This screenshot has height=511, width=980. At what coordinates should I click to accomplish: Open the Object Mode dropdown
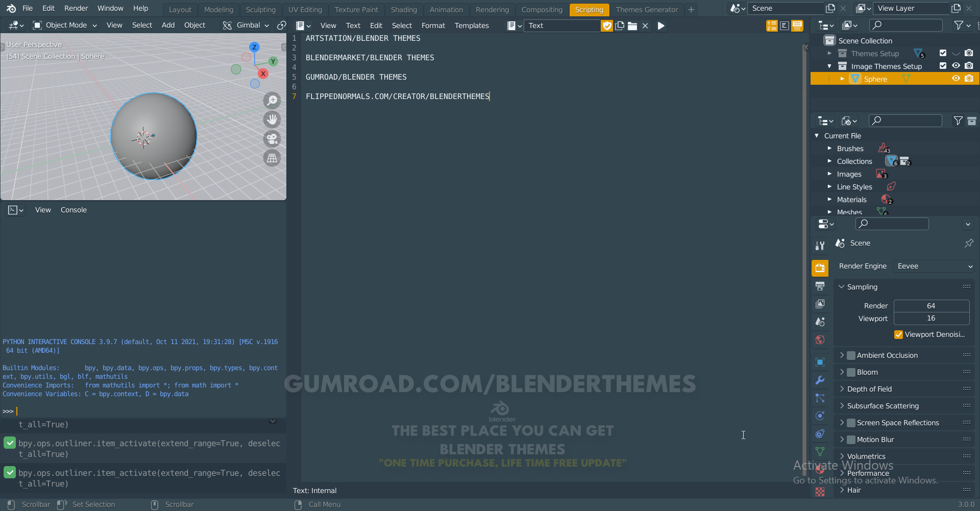pyautogui.click(x=65, y=25)
